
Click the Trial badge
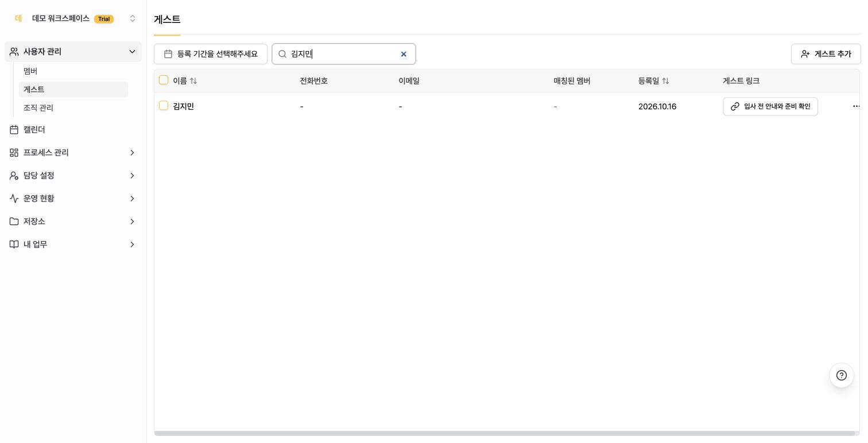[x=104, y=19]
